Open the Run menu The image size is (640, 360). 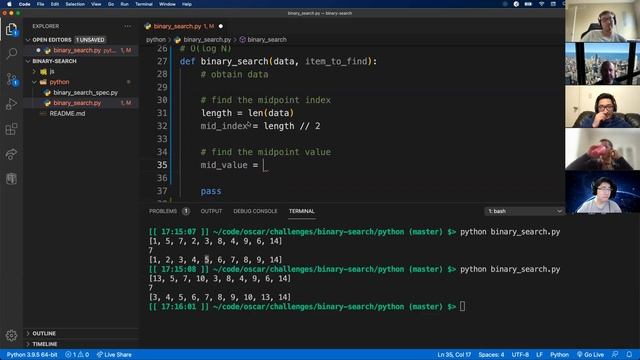[x=124, y=4]
